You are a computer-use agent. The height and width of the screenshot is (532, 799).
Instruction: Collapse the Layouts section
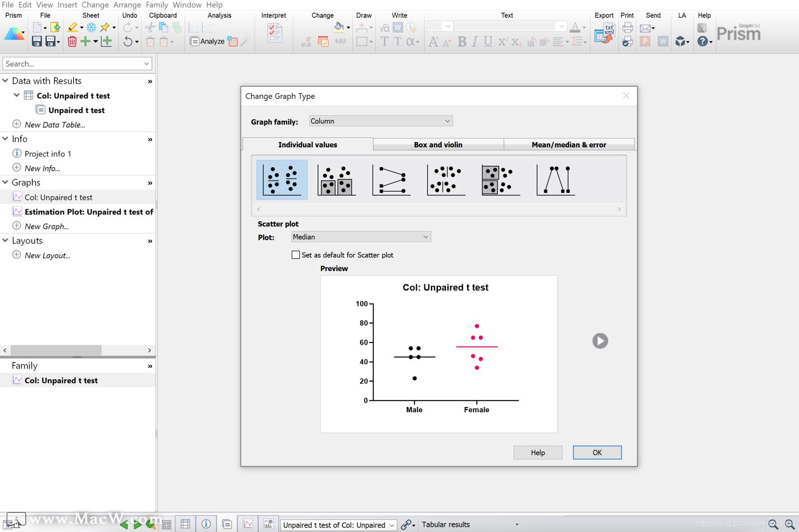5,240
